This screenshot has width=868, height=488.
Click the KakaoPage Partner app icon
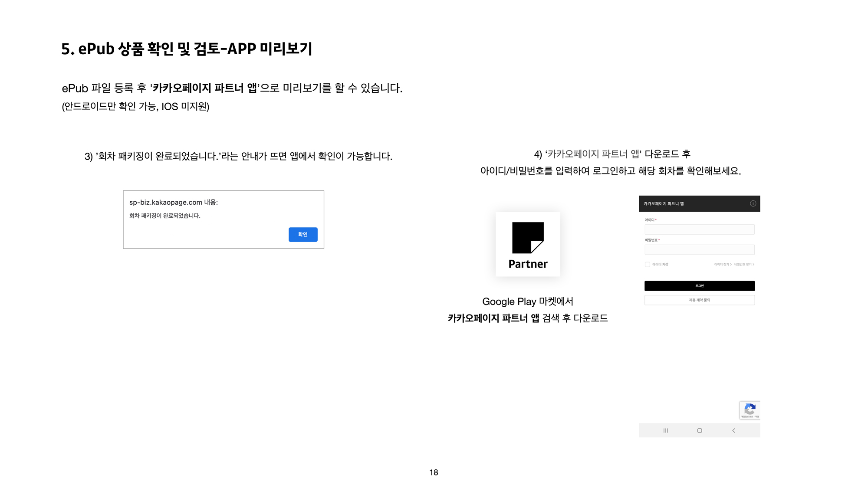[x=528, y=244]
